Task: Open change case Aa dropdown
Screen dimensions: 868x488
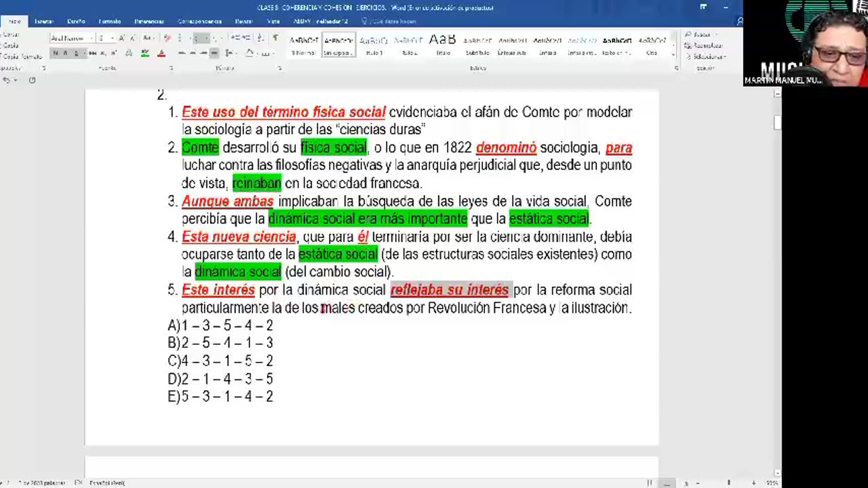Action: coord(149,38)
